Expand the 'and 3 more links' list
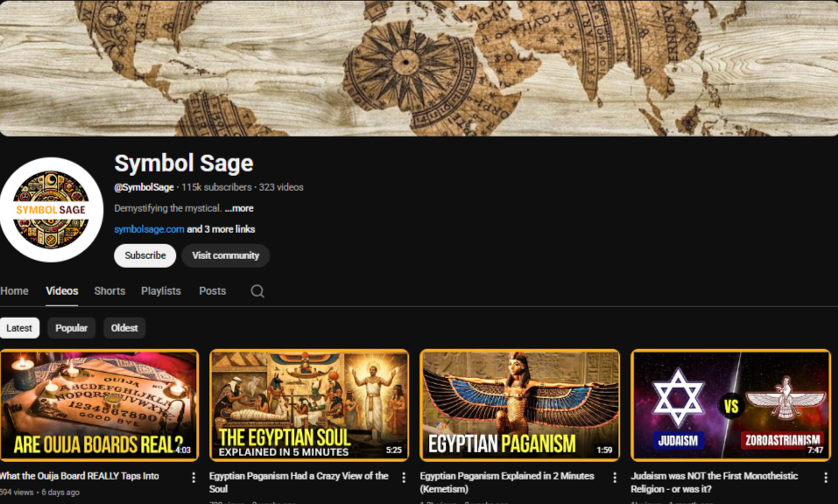Viewport: 838px width, 504px height. [221, 229]
